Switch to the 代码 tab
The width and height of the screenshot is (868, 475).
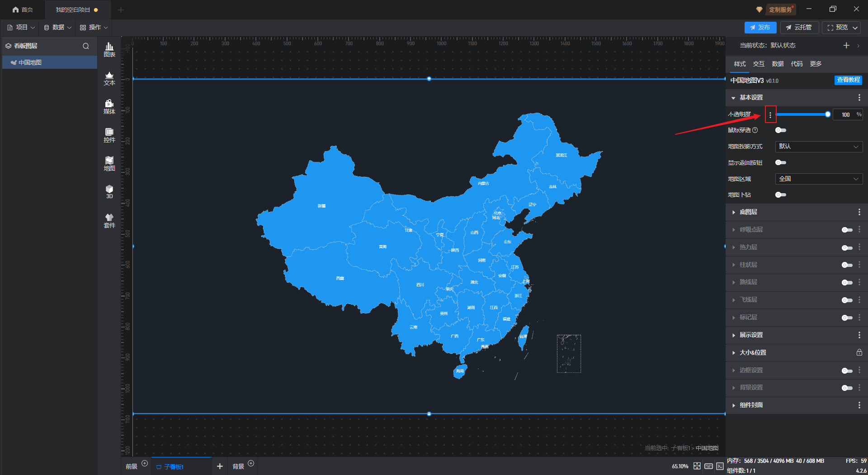point(797,64)
